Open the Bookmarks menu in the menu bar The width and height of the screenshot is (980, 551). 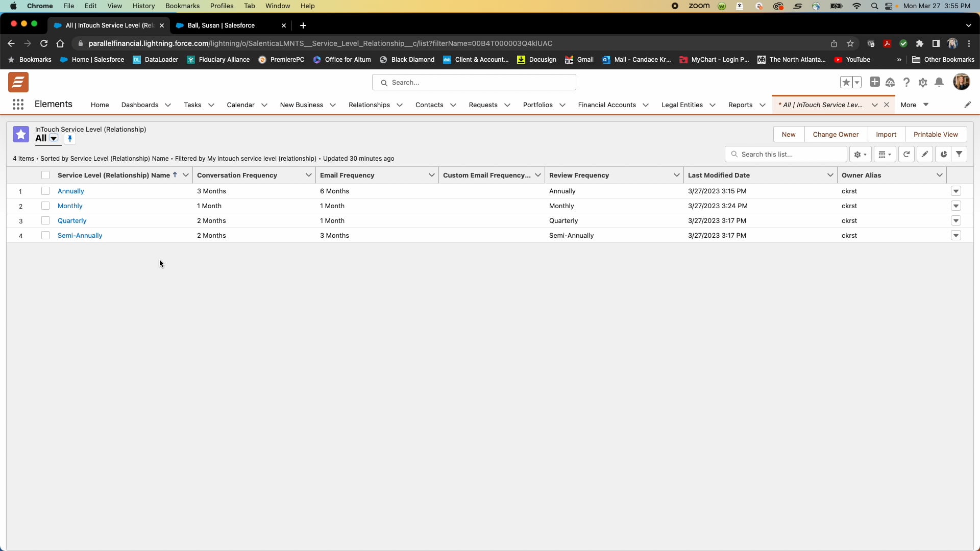pyautogui.click(x=182, y=6)
